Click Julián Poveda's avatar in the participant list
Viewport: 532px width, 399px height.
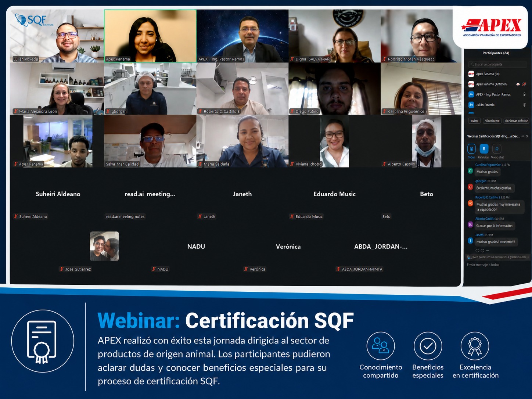[471, 105]
